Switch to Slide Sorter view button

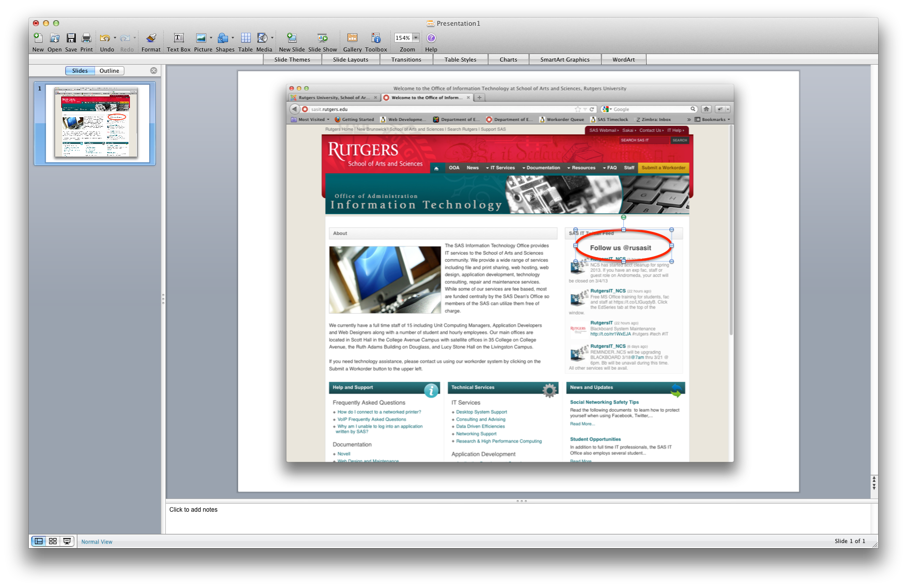(53, 541)
